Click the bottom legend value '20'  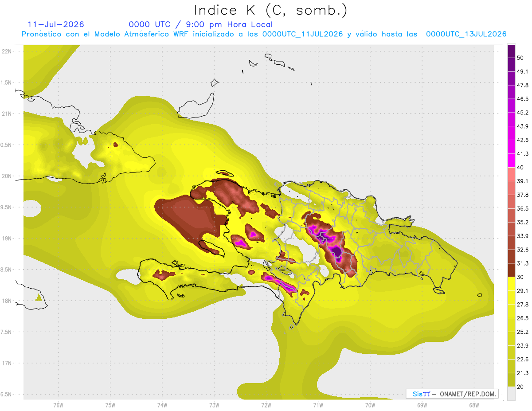coord(521,387)
